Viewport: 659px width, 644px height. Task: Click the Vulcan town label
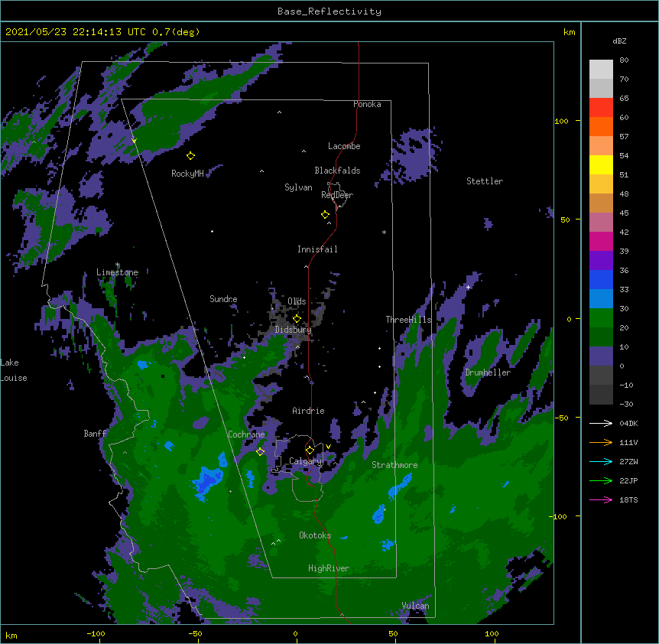click(x=415, y=606)
